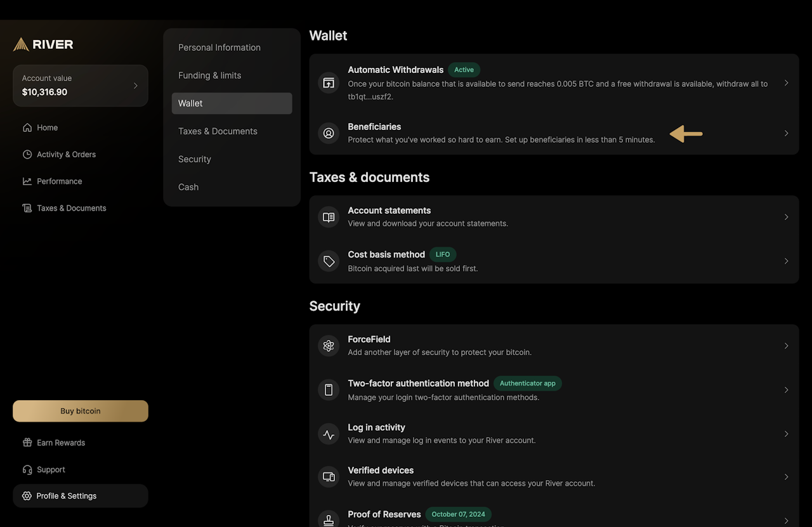Switch to Funding & limits section
The height and width of the screenshot is (527, 812).
coord(210,75)
